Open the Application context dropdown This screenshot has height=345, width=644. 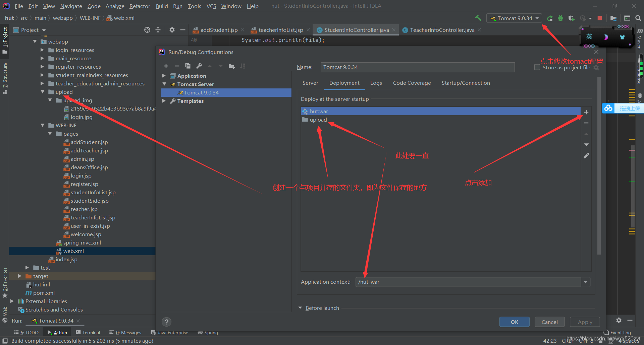point(586,282)
